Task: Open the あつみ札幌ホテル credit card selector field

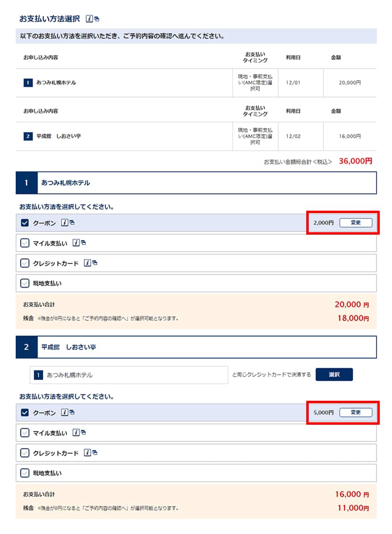Action: point(129,375)
